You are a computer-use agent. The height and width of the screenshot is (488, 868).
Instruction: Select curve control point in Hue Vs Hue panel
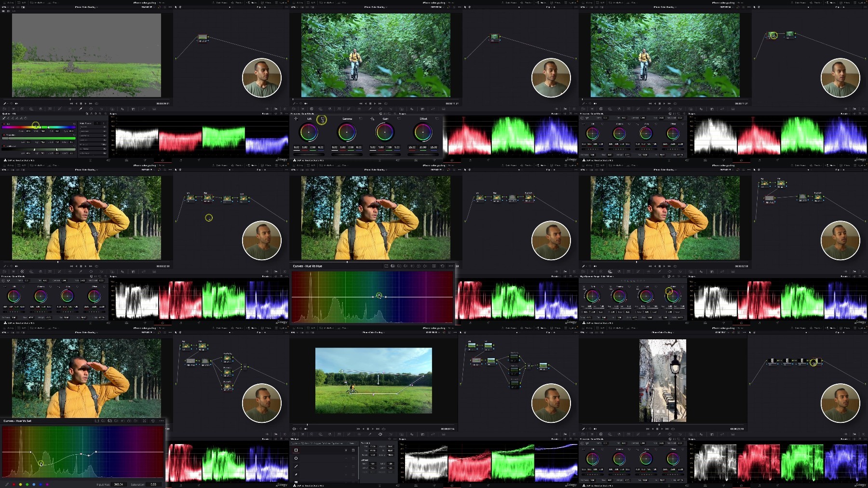[379, 295]
